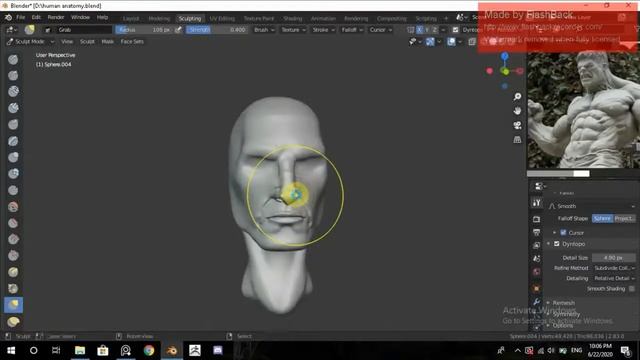
Task: Toggle X axis symmetry
Action: (x=419, y=30)
